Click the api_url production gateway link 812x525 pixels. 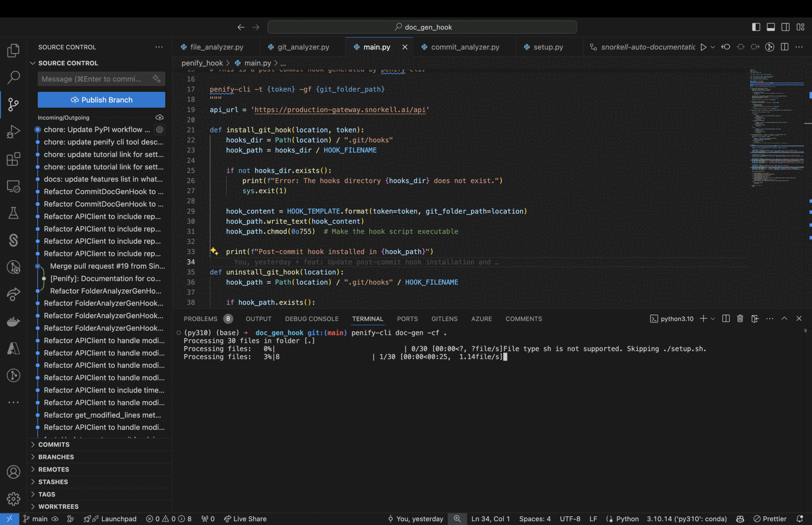[x=340, y=110]
